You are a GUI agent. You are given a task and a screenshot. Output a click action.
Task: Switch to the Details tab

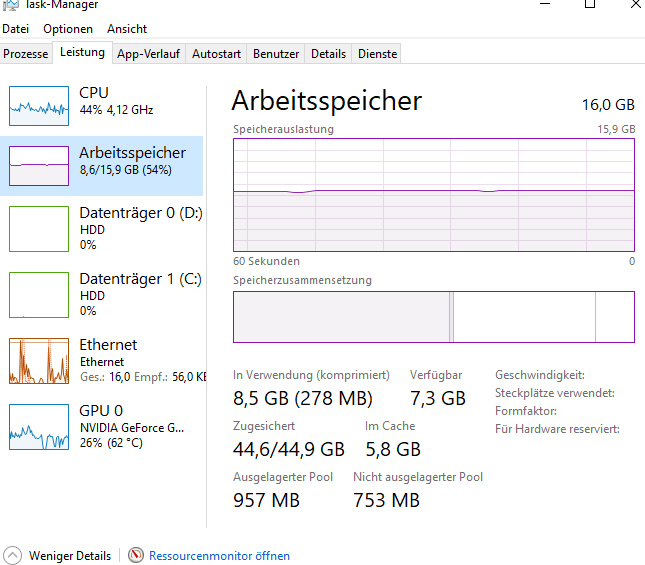coord(328,54)
